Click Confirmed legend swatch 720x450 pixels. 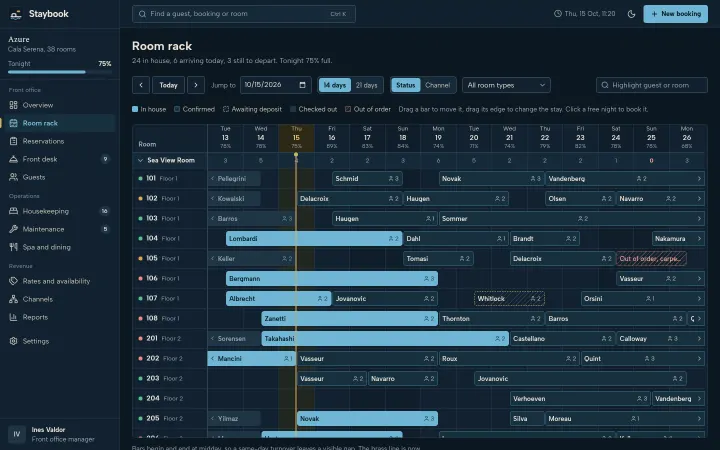(x=177, y=109)
